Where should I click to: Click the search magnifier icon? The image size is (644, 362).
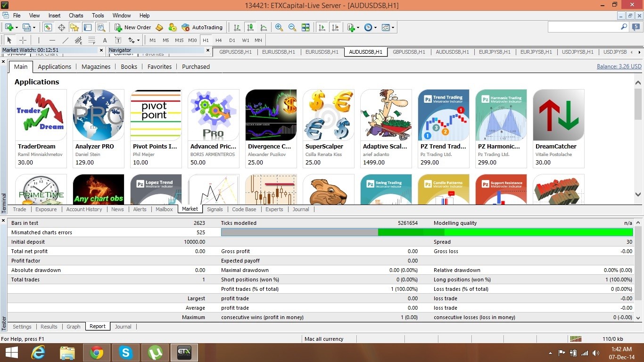point(624,27)
